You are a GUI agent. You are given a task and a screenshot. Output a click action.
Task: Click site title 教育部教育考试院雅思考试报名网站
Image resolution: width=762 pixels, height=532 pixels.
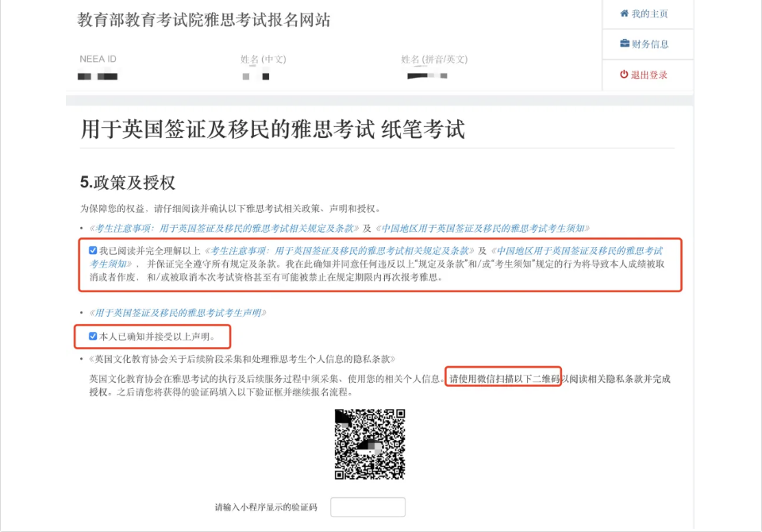[x=204, y=20]
